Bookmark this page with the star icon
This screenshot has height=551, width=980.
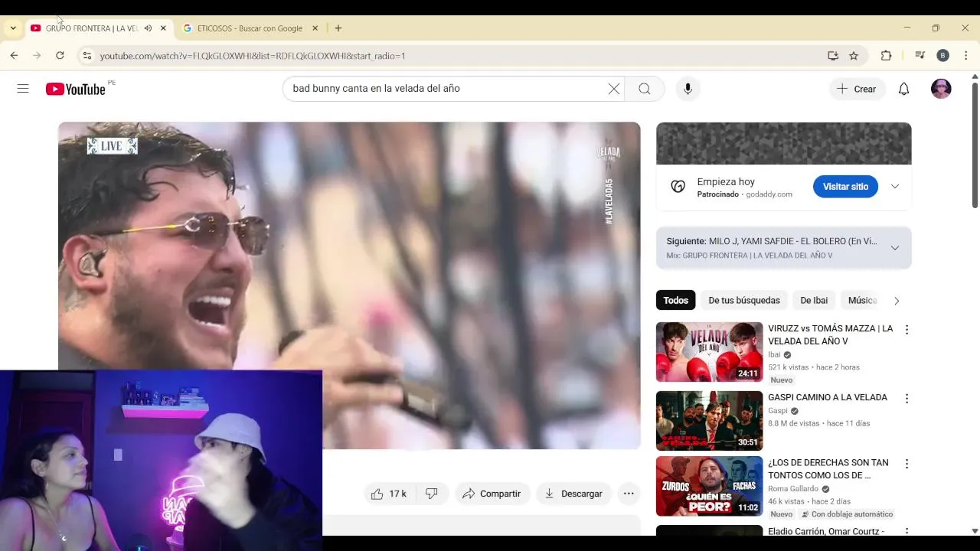pyautogui.click(x=854, y=55)
